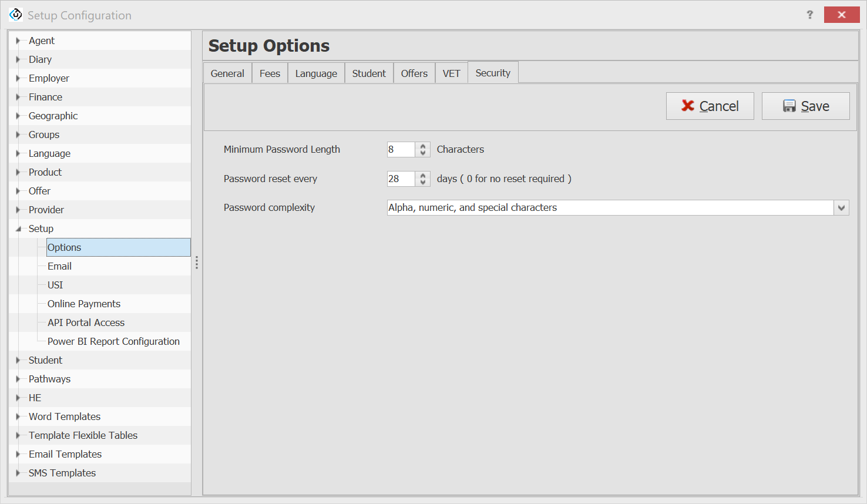Switch to the General tab
The height and width of the screenshot is (504, 867).
[x=227, y=73]
